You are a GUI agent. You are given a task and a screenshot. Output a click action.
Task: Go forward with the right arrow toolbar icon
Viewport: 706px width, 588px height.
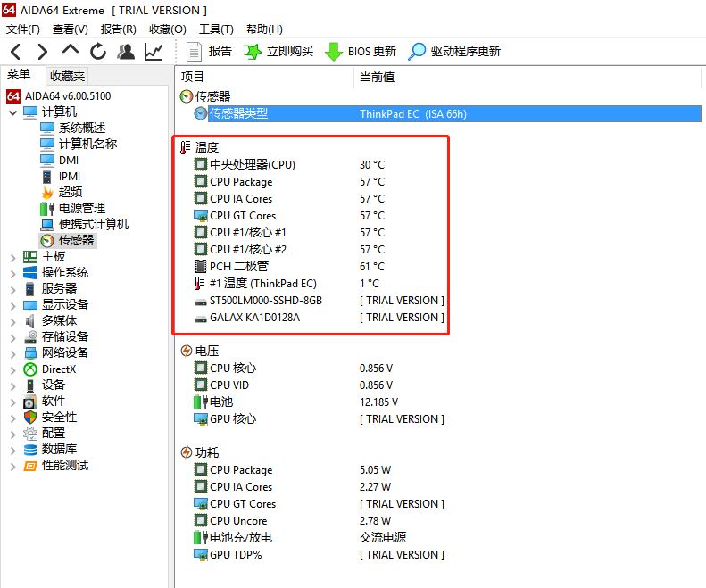click(42, 52)
